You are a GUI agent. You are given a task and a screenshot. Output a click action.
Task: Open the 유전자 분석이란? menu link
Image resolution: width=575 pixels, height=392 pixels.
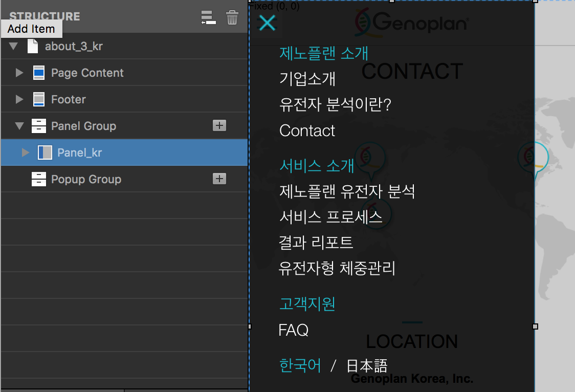tap(335, 104)
